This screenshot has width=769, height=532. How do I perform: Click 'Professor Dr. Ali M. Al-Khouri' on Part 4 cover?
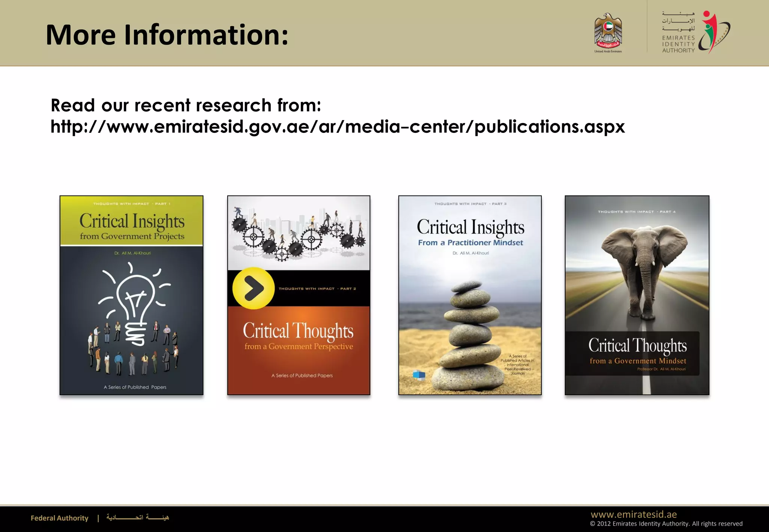click(x=661, y=369)
